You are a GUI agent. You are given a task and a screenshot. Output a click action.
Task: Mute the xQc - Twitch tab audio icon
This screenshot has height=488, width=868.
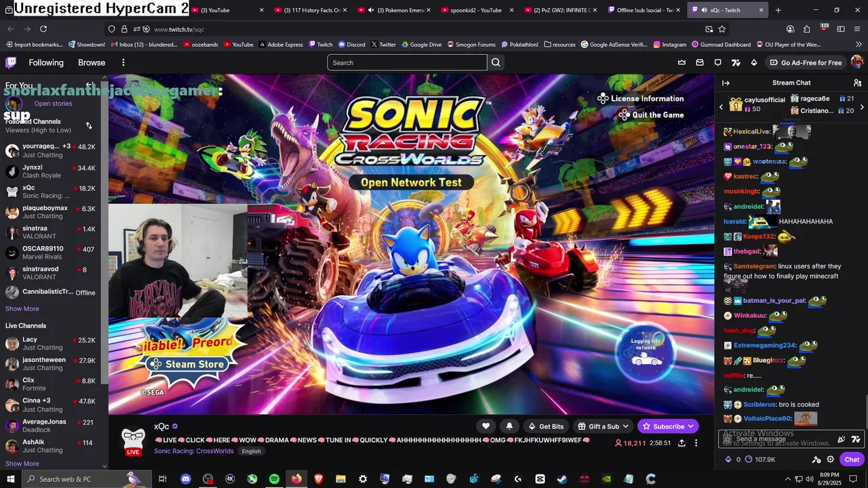(704, 10)
